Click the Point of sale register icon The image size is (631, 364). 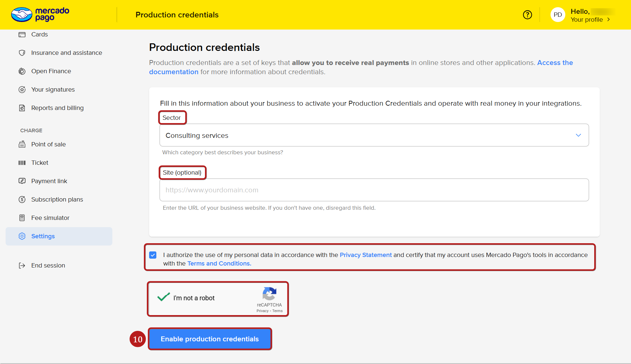pyautogui.click(x=22, y=144)
